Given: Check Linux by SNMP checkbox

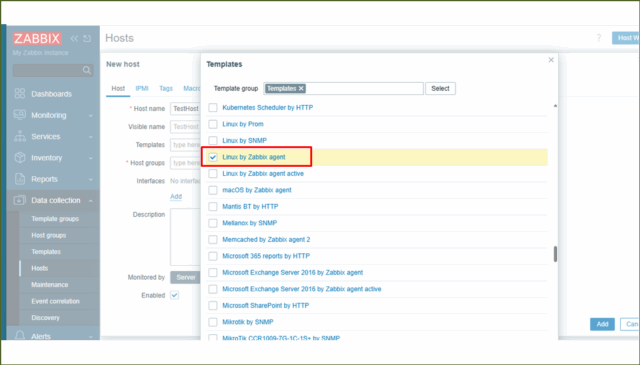Looking at the screenshot, I should pos(213,140).
